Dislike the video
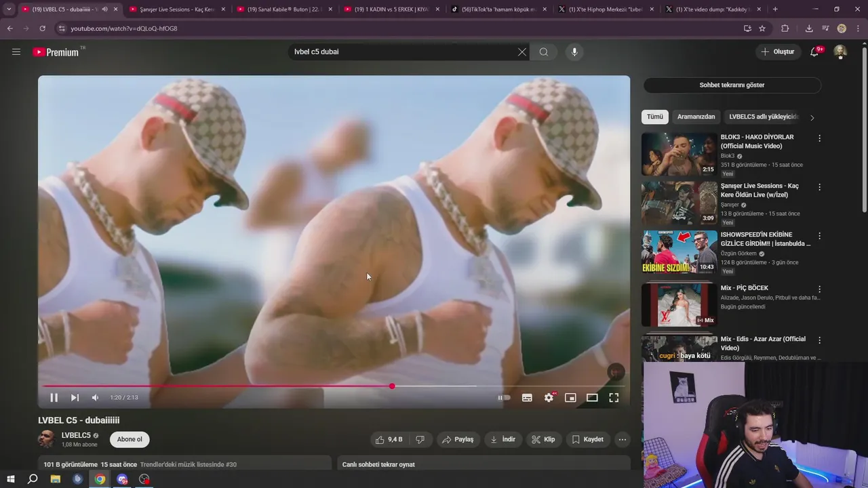 click(420, 439)
